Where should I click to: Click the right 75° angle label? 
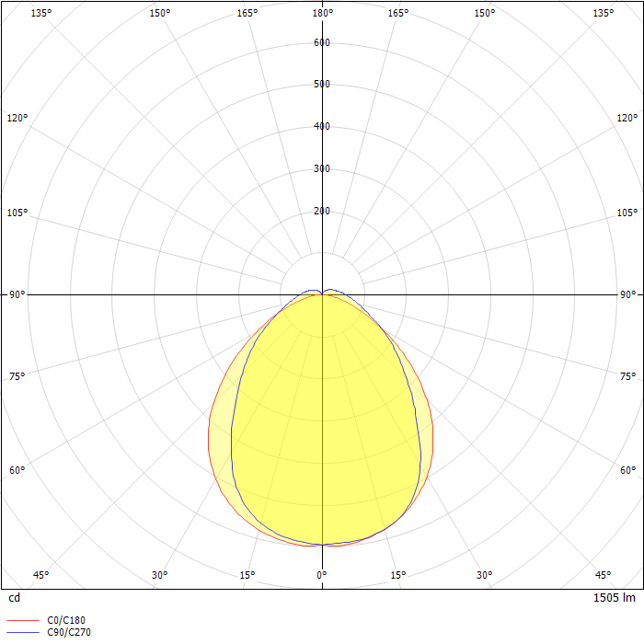coord(628,376)
